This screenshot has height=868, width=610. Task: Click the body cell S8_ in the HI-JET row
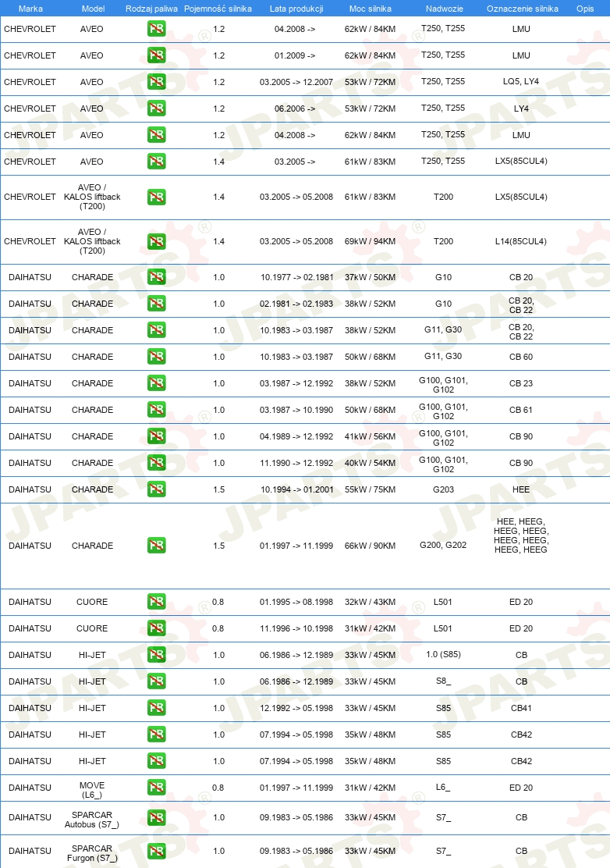coord(444,681)
